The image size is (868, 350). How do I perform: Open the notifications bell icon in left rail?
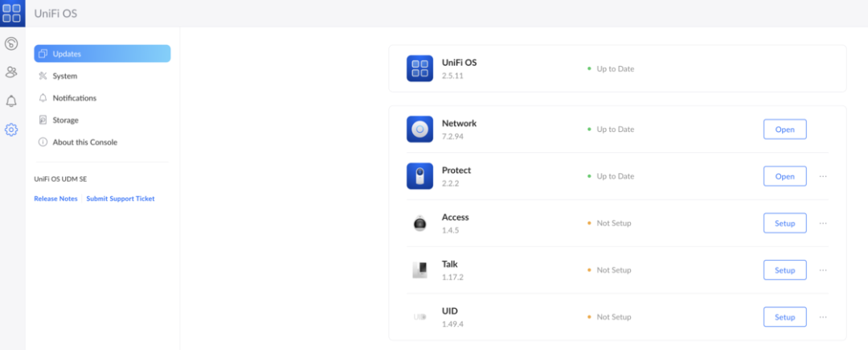[x=11, y=101]
